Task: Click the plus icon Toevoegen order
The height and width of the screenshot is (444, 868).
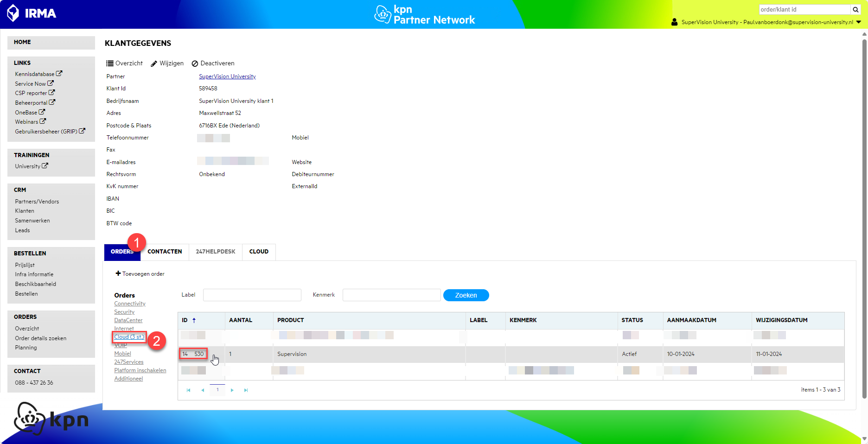Action: pyautogui.click(x=118, y=273)
